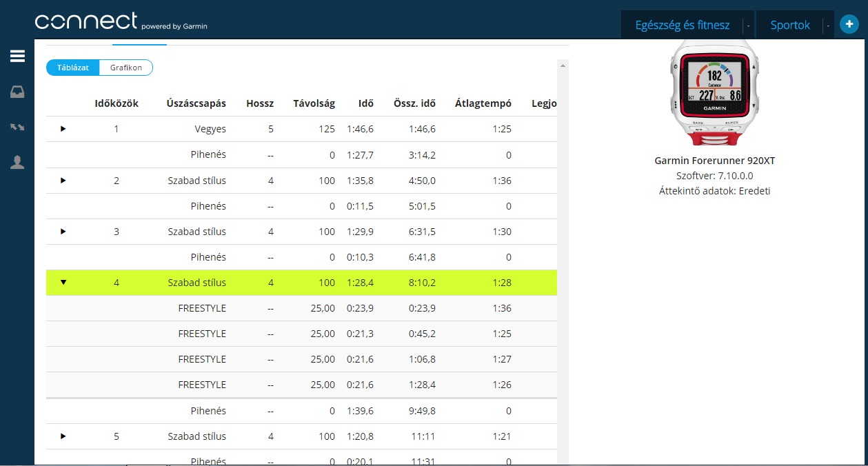
Task: Click the Idő column header
Action: tap(366, 103)
